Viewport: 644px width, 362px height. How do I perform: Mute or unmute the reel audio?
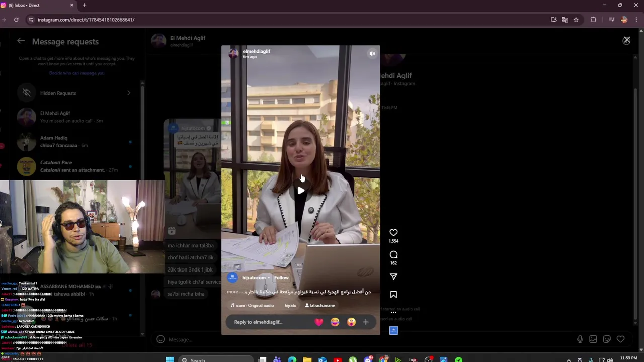[x=372, y=53]
